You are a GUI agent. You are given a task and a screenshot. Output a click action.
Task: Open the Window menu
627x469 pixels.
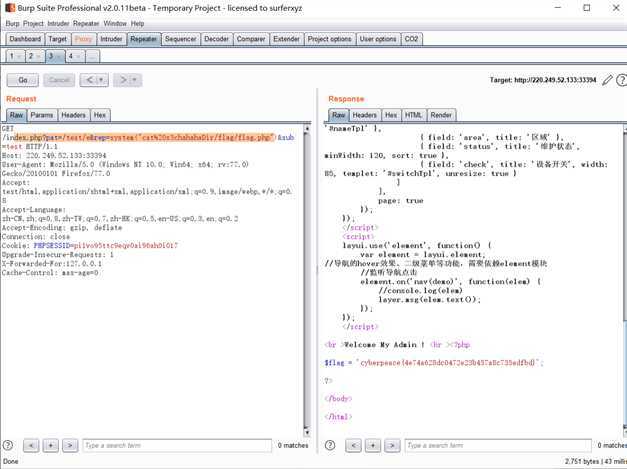(x=115, y=24)
